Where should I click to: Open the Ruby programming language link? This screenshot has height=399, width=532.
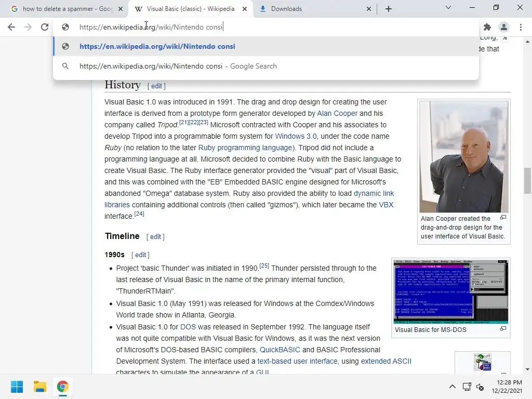[x=245, y=148]
